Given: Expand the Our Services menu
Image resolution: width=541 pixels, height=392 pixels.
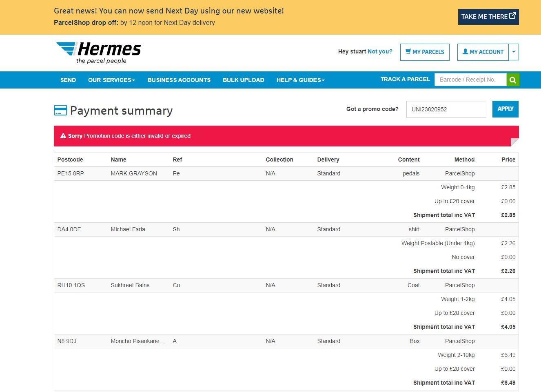Looking at the screenshot, I should point(111,80).
